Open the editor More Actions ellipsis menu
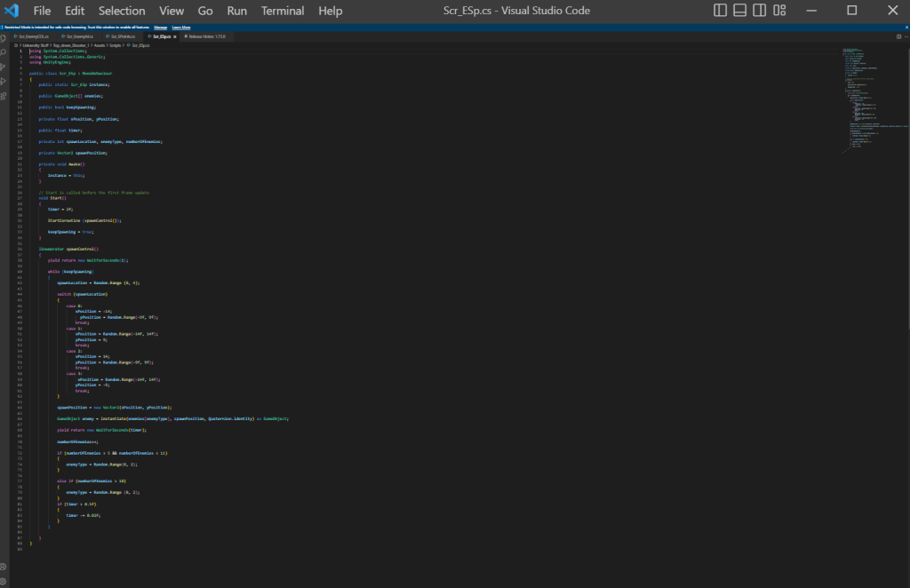 pyautogui.click(x=906, y=36)
